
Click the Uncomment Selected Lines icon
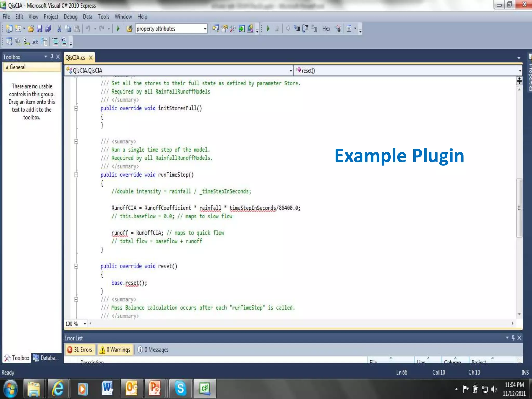pyautogui.click(x=64, y=42)
